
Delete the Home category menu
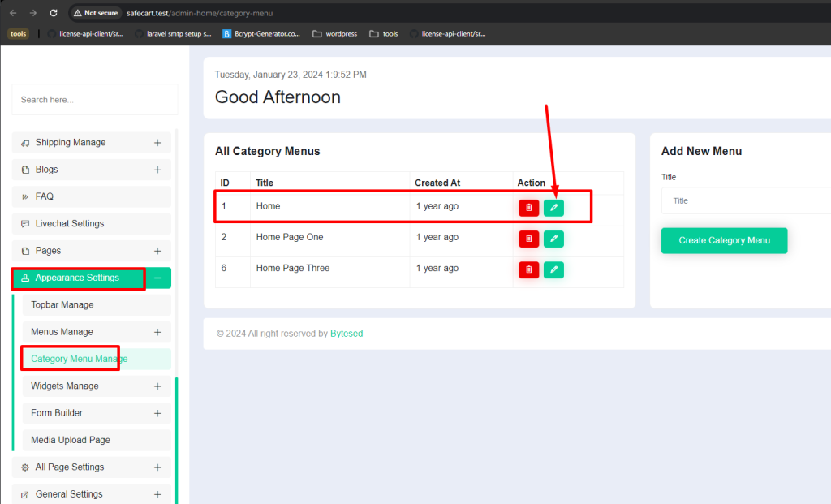point(528,208)
